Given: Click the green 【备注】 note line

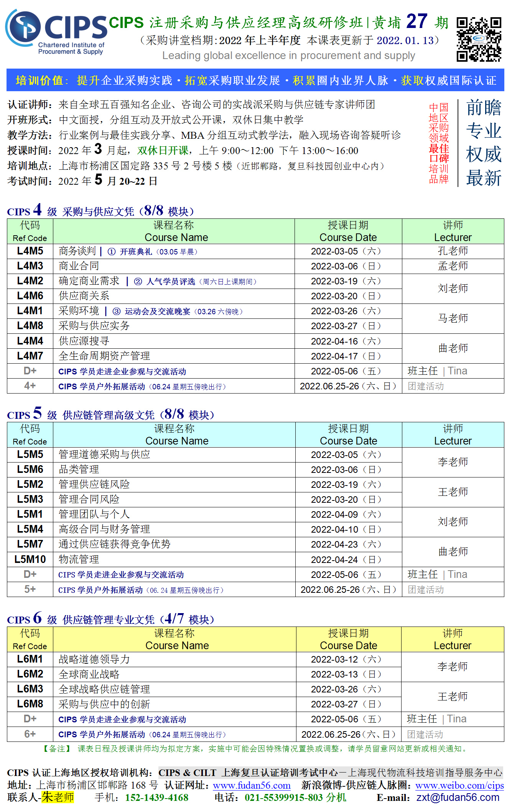Looking at the screenshot, I should 255,748.
